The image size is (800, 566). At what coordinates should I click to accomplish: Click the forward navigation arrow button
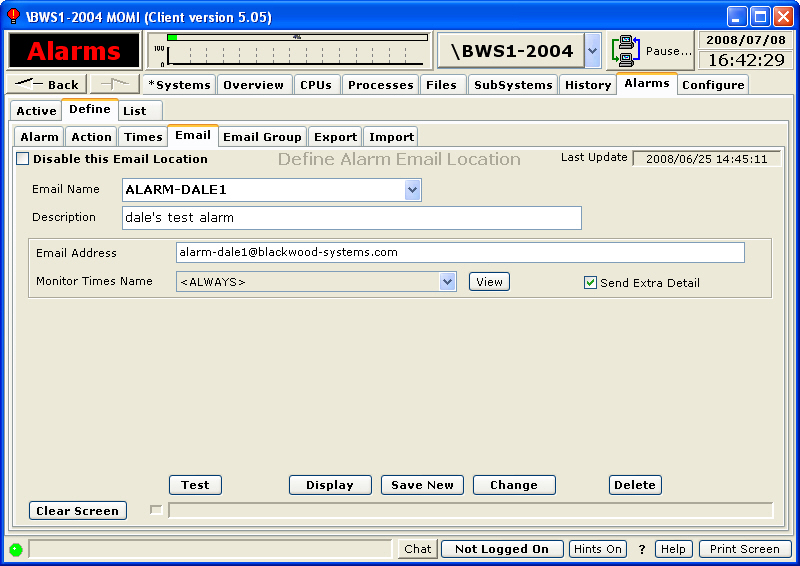click(x=116, y=85)
